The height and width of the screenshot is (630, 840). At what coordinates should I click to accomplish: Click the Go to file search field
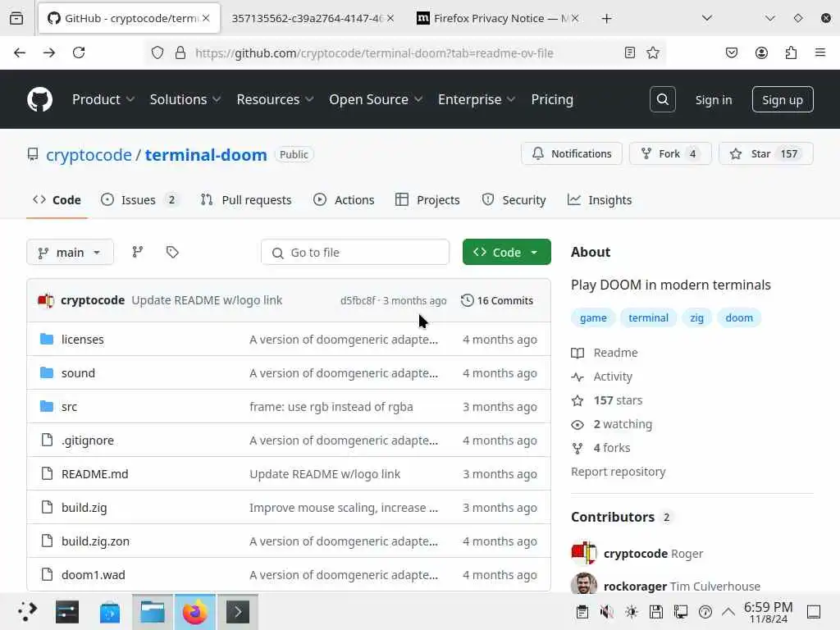point(355,253)
